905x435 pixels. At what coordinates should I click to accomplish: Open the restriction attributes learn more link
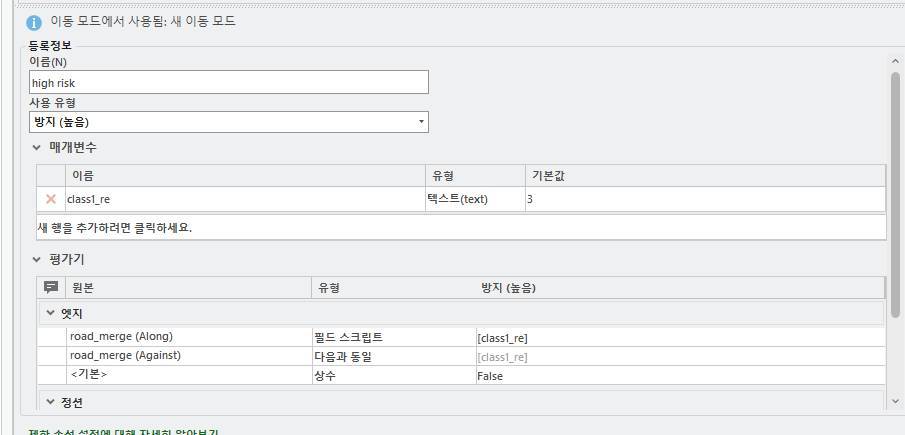point(118,432)
